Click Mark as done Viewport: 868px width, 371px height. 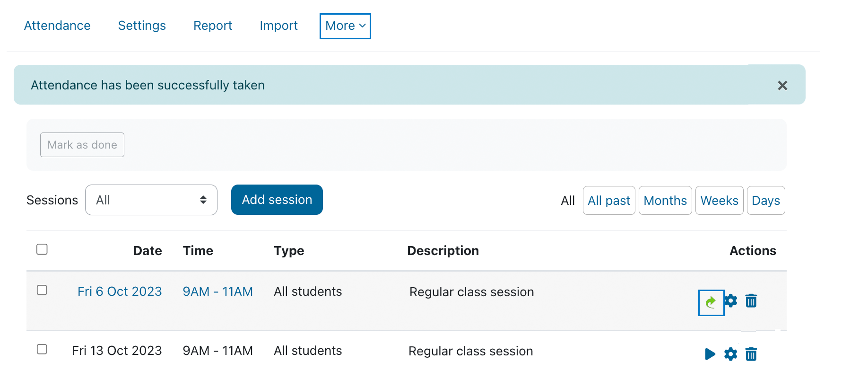(82, 145)
